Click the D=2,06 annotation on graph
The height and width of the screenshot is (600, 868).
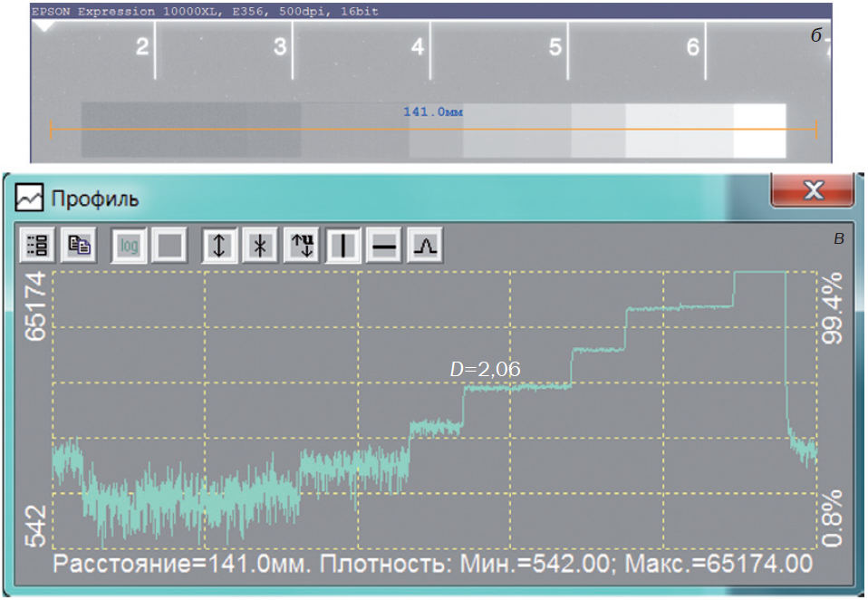486,369
